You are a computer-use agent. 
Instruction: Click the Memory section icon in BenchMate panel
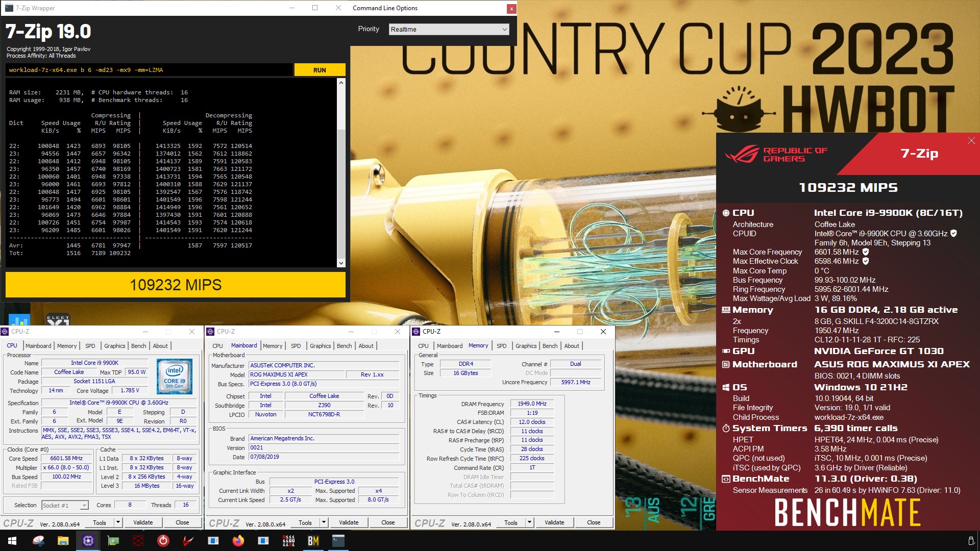(x=726, y=310)
